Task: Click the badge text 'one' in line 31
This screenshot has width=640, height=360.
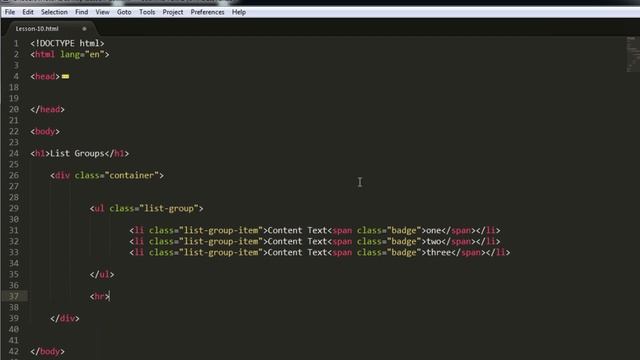Action: point(433,231)
